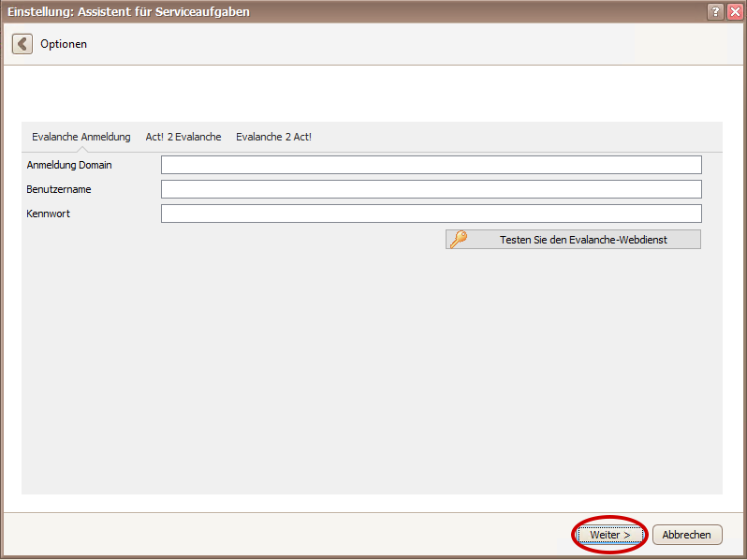Close the Einstellung dialog window

point(735,11)
